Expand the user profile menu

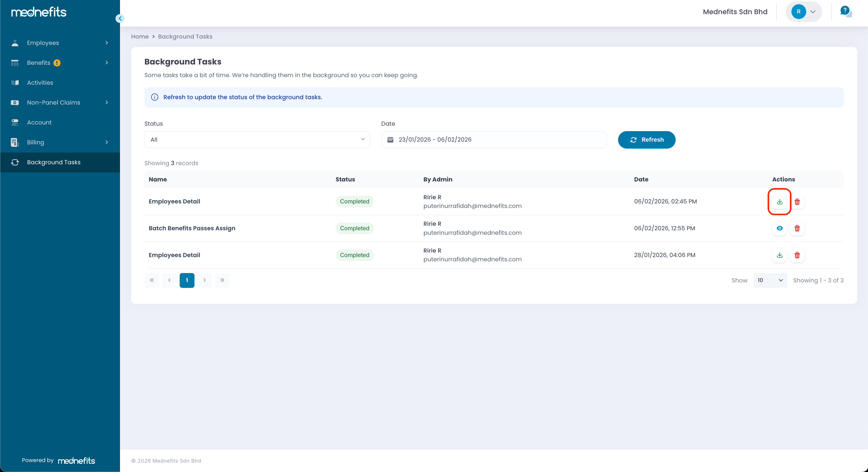pyautogui.click(x=804, y=12)
